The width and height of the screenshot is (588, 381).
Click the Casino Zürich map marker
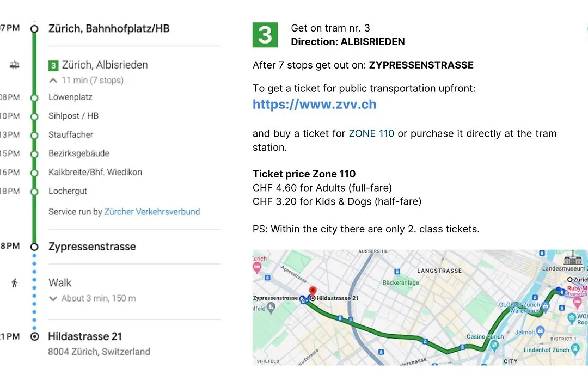(x=494, y=346)
